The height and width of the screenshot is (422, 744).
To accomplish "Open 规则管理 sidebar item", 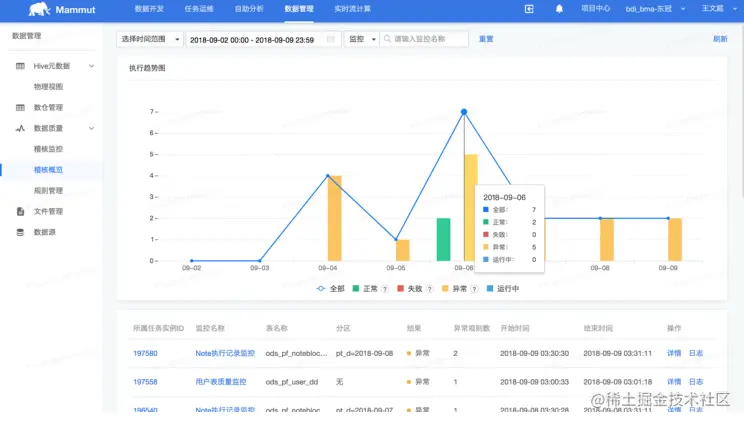I will click(48, 191).
